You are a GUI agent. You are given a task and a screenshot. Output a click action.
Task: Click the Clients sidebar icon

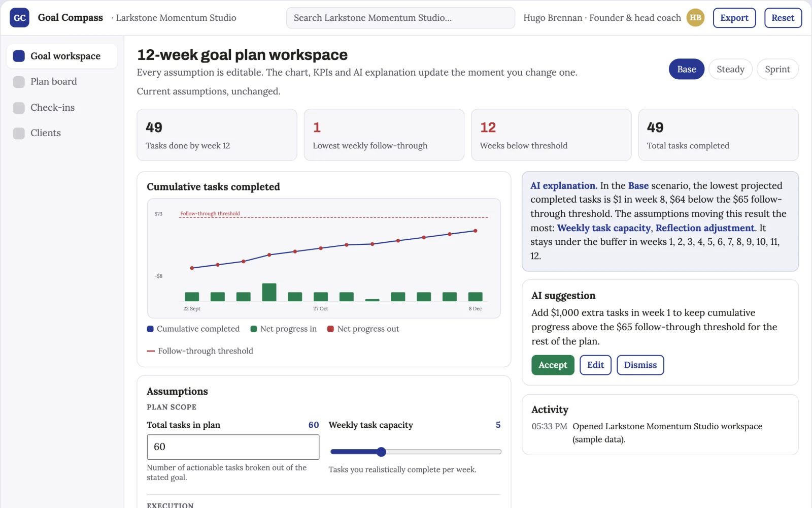19,133
